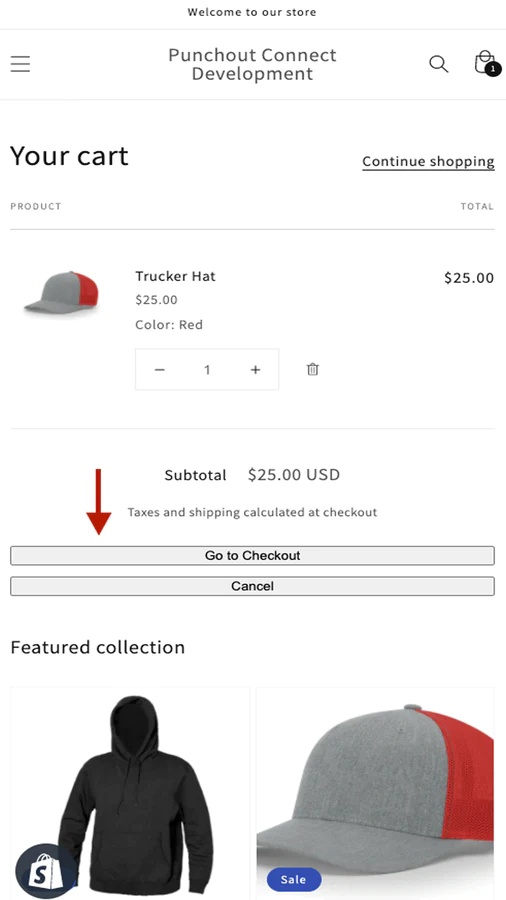Open the hamburger navigation menu
Screen dimensions: 506x900
click(x=20, y=64)
